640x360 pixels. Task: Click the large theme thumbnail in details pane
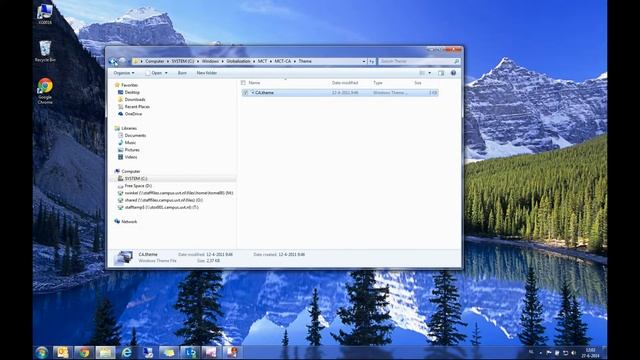124,258
